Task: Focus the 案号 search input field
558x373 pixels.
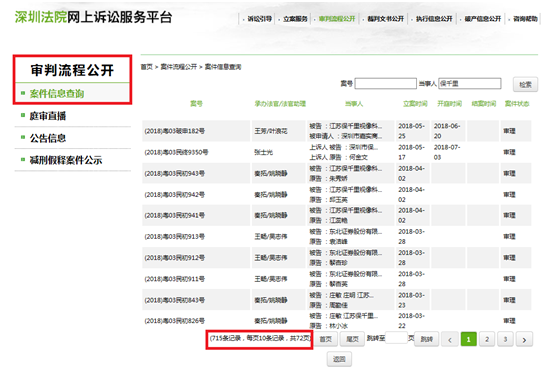Action: tap(385, 83)
